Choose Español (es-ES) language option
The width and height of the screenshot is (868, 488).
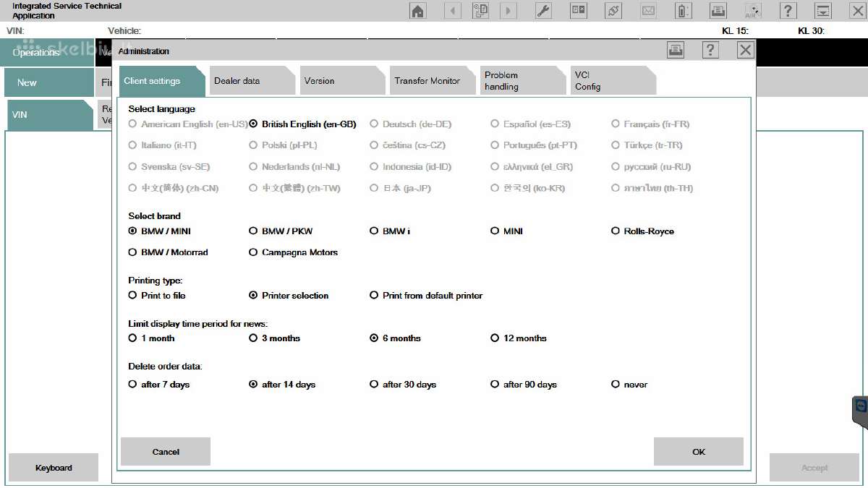(x=530, y=124)
